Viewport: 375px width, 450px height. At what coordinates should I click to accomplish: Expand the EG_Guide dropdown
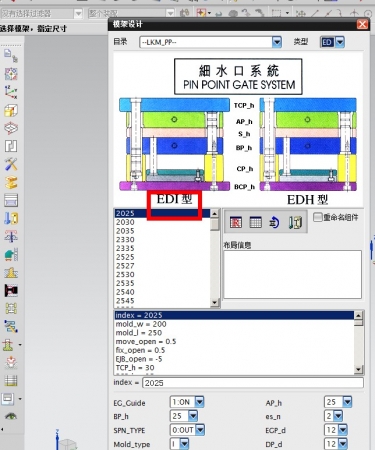pyautogui.click(x=199, y=402)
